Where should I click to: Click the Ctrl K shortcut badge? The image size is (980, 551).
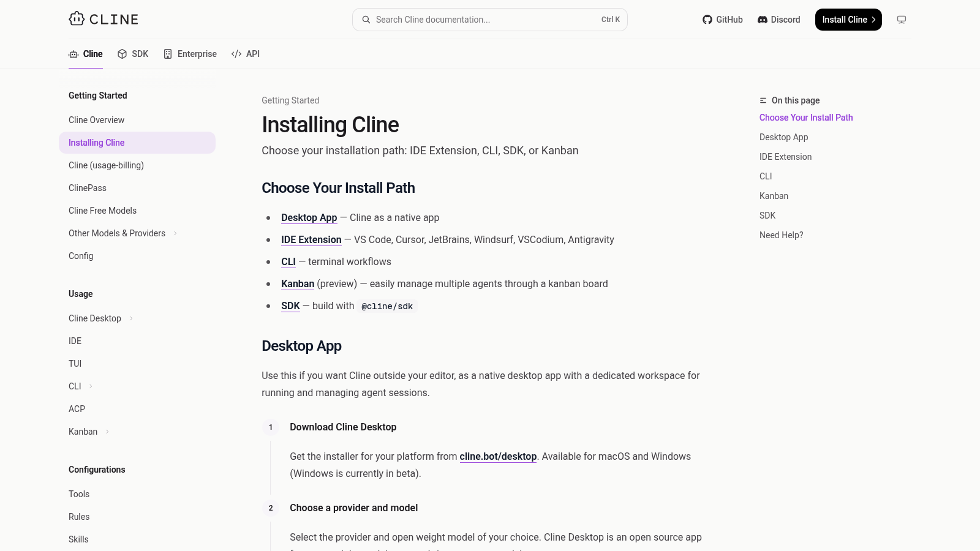611,20
